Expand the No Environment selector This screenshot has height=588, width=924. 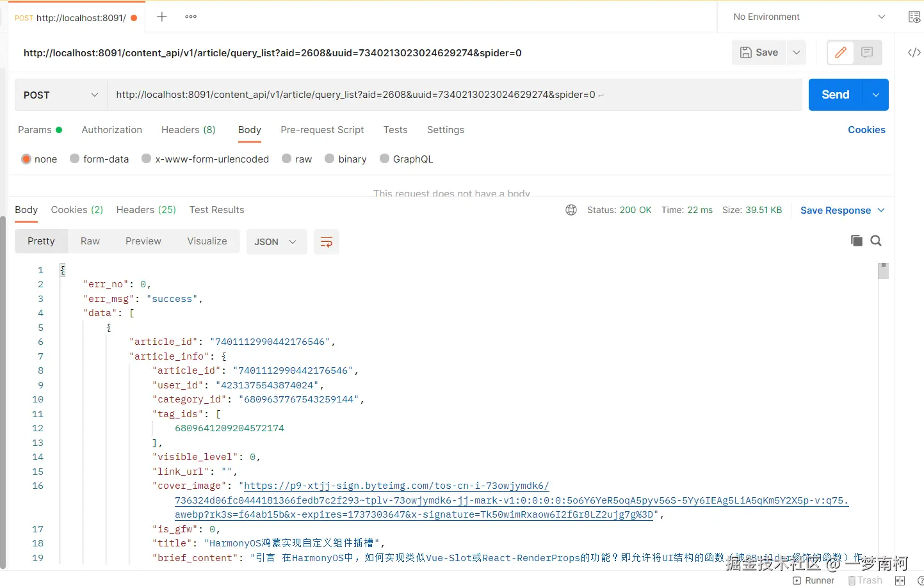point(809,17)
